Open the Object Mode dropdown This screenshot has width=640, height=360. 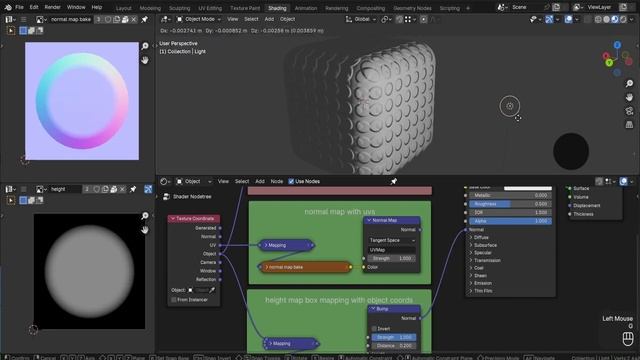[x=199, y=19]
